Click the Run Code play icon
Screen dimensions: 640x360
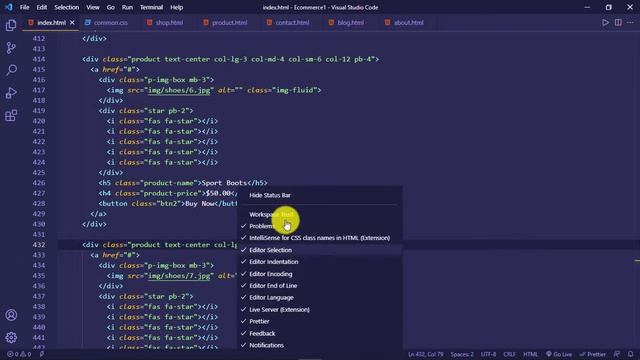tap(605, 22)
